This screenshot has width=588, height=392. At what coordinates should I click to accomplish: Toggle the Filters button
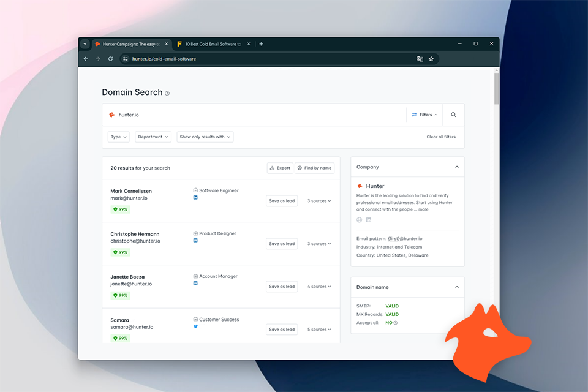point(424,115)
